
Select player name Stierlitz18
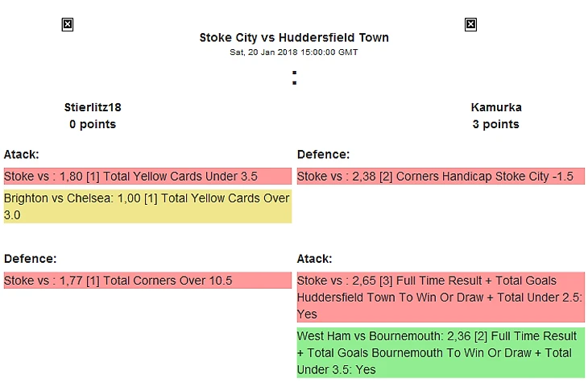pos(93,107)
